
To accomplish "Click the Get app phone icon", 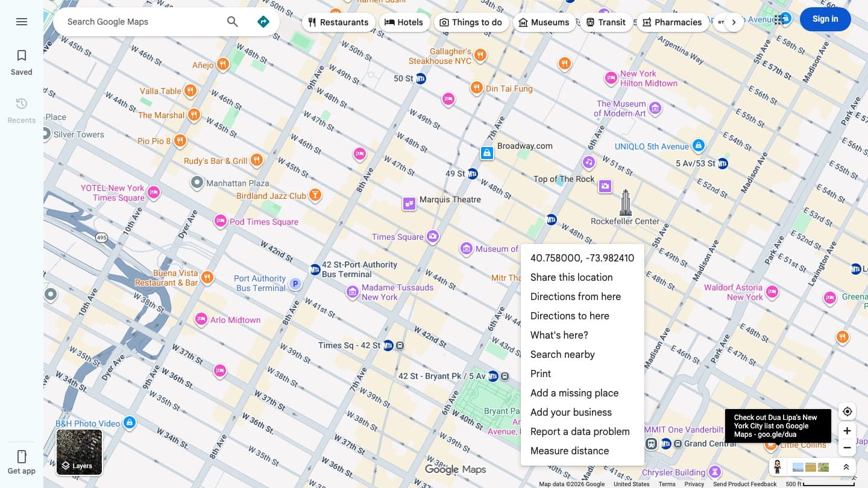I will point(22,456).
